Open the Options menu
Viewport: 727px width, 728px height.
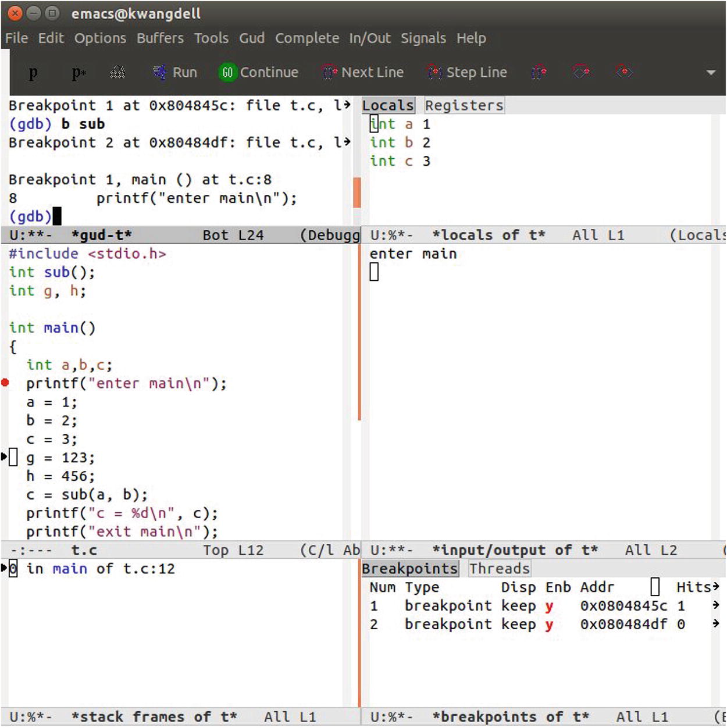coord(100,38)
